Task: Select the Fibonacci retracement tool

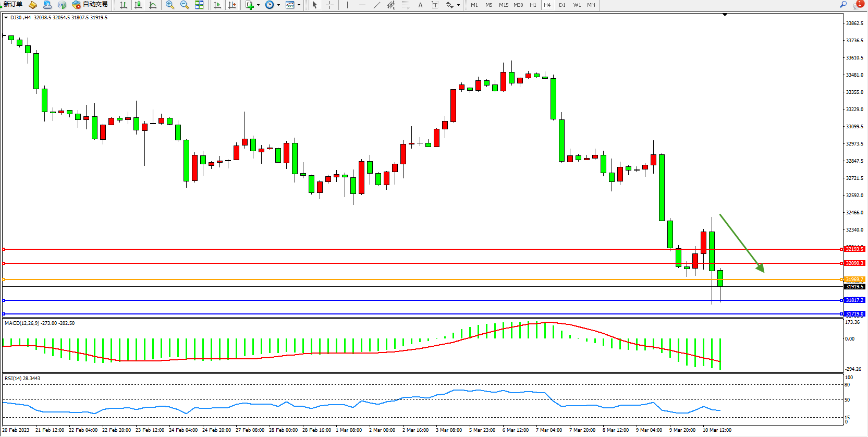Action: click(x=406, y=5)
